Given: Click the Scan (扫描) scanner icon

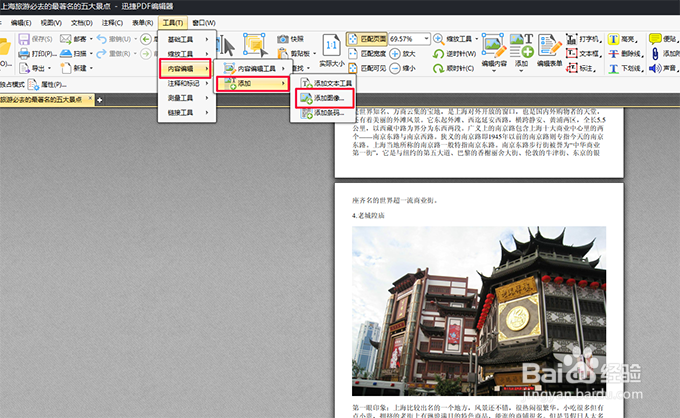Looking at the screenshot, I should point(65,53).
